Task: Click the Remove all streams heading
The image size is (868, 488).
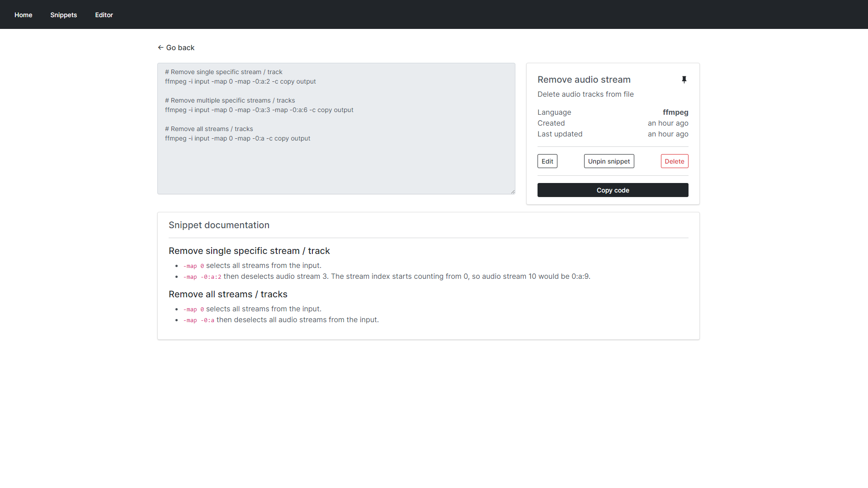Action: pos(228,294)
